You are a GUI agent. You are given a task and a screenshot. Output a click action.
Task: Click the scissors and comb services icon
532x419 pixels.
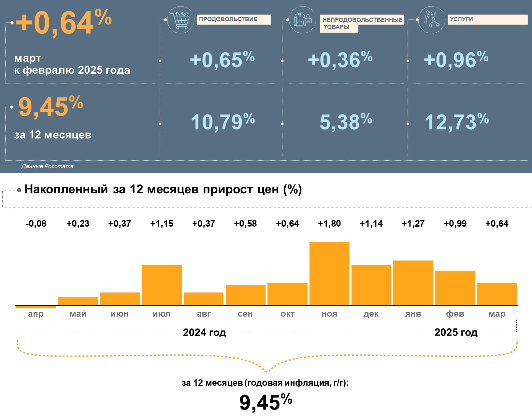tap(431, 20)
